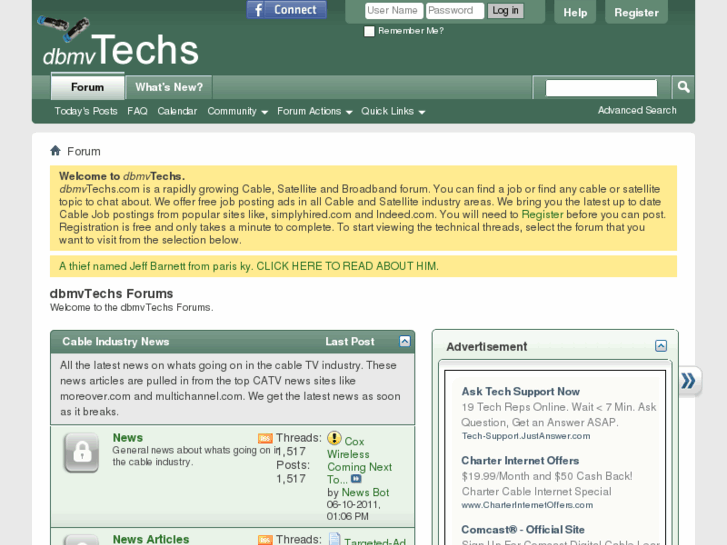Click the Log in button

505,11
